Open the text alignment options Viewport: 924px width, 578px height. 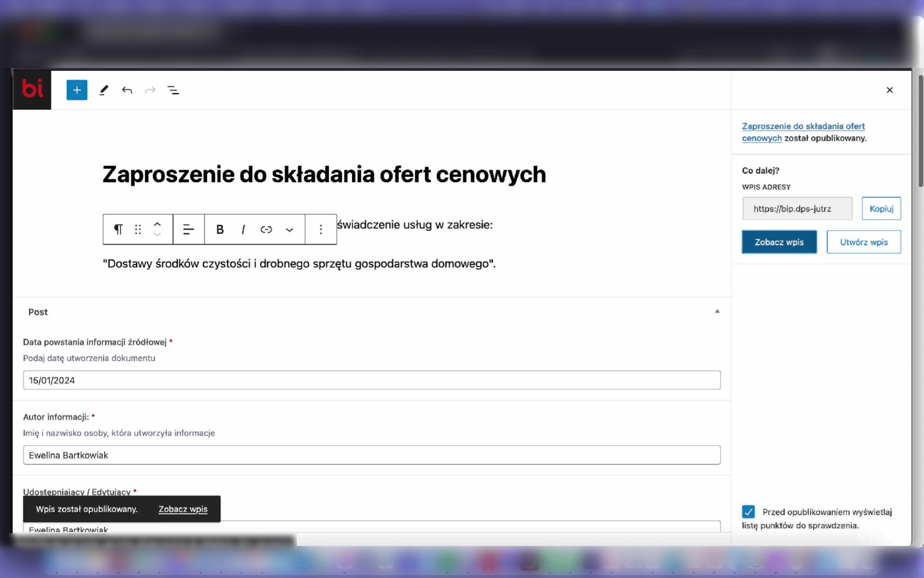(x=189, y=229)
